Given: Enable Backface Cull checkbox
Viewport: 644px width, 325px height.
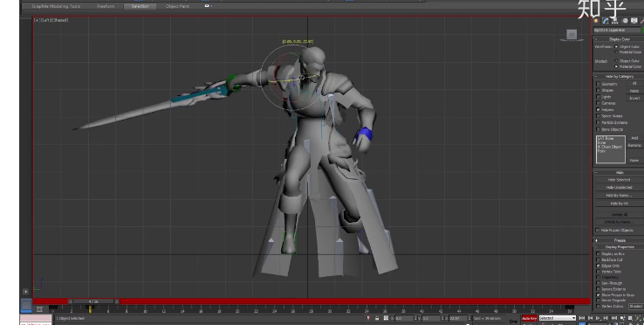Looking at the screenshot, I should tap(598, 260).
